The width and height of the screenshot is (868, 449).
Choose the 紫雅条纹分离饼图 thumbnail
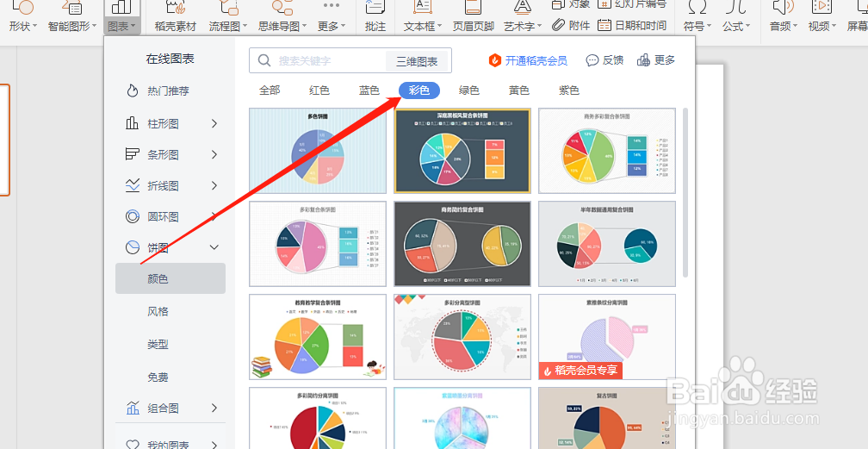[x=607, y=337]
